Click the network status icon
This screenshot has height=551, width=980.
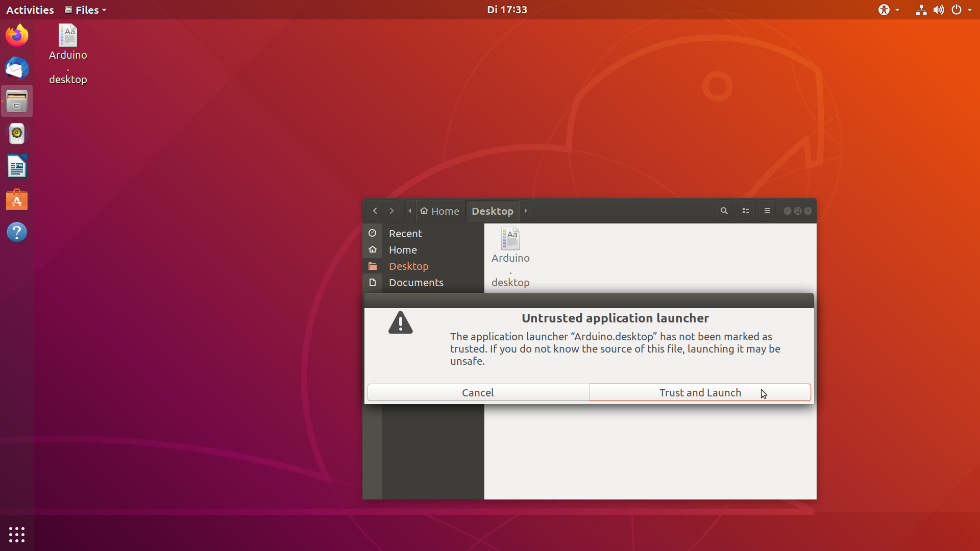click(921, 10)
